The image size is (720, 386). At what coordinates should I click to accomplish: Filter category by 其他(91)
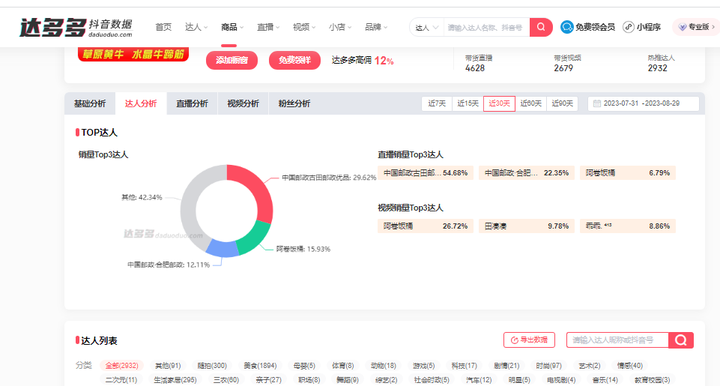click(x=168, y=366)
